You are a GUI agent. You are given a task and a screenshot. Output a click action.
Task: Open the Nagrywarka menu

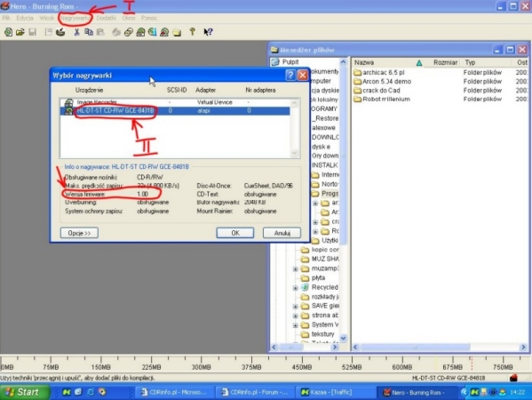tap(75, 18)
